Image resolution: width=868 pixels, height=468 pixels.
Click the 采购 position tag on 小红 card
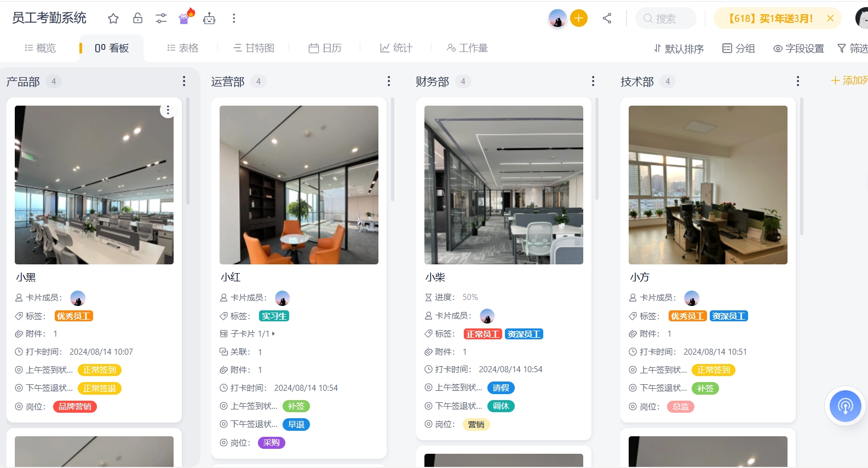tap(272, 443)
